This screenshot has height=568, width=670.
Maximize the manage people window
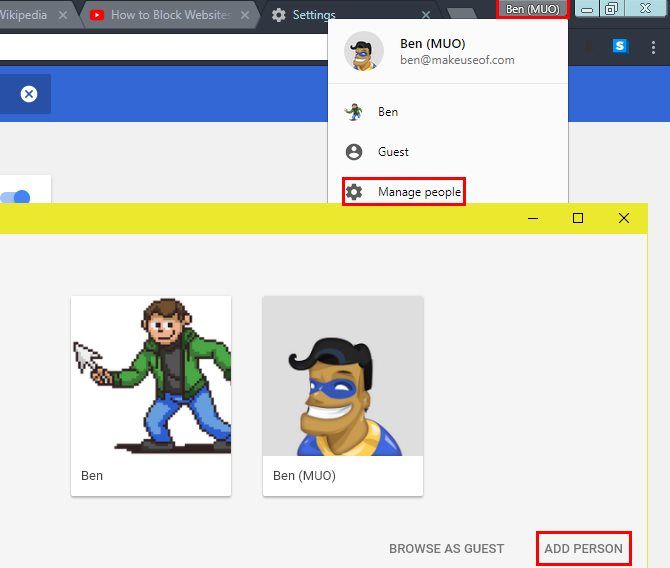pyautogui.click(x=578, y=218)
